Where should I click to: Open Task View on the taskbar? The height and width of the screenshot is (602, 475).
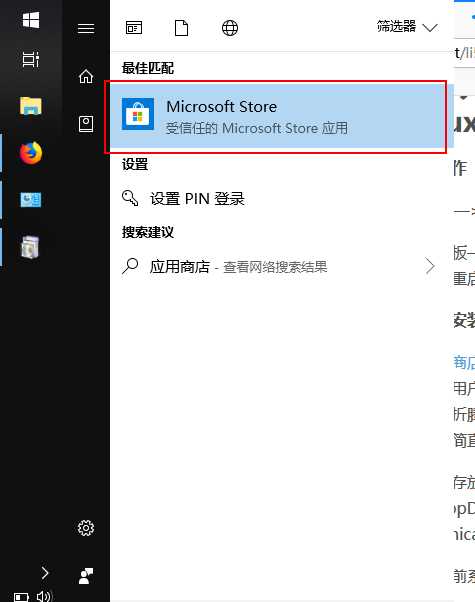(31, 60)
